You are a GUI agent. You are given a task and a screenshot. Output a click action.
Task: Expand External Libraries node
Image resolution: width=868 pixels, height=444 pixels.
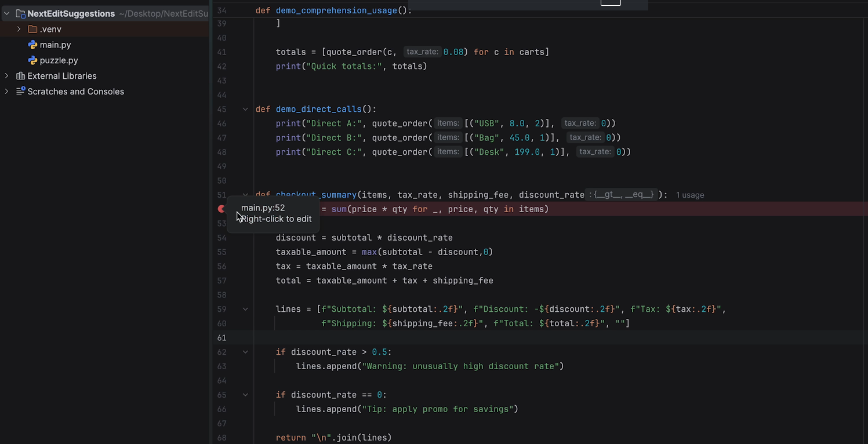pyautogui.click(x=7, y=76)
